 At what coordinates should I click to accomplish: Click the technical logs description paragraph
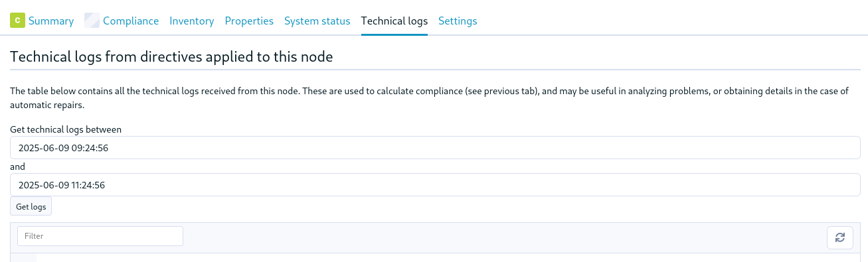tap(430, 98)
